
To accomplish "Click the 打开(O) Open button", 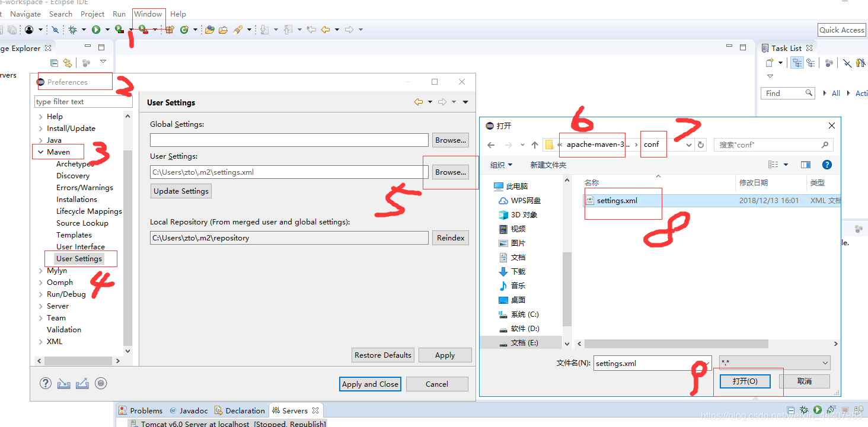I will (x=745, y=381).
